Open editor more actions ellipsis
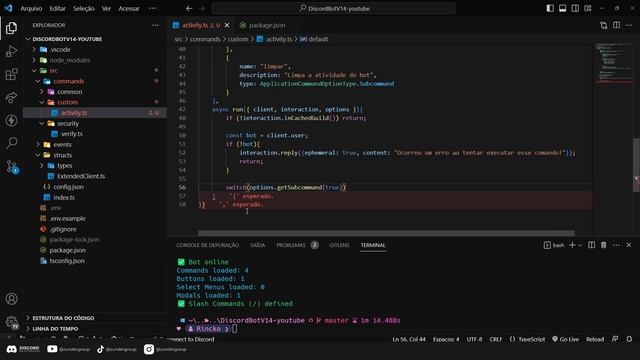This screenshot has height=360, width=640. 629,25
